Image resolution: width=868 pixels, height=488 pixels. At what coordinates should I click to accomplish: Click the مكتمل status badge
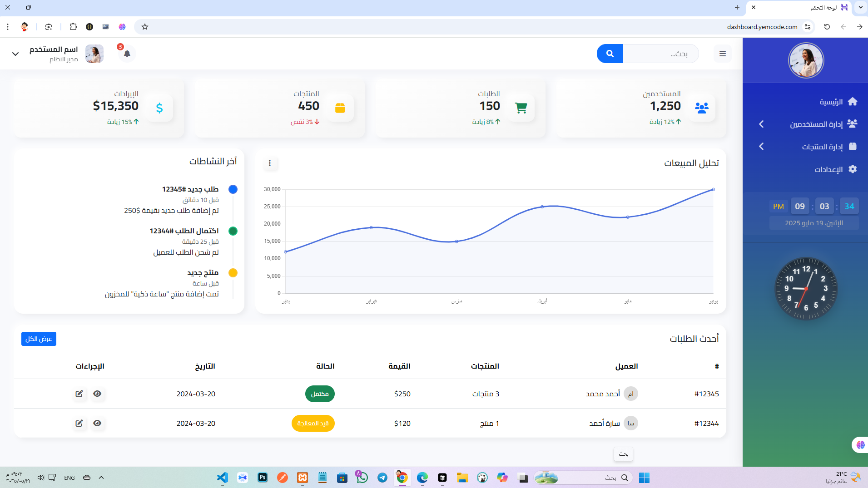pos(320,394)
